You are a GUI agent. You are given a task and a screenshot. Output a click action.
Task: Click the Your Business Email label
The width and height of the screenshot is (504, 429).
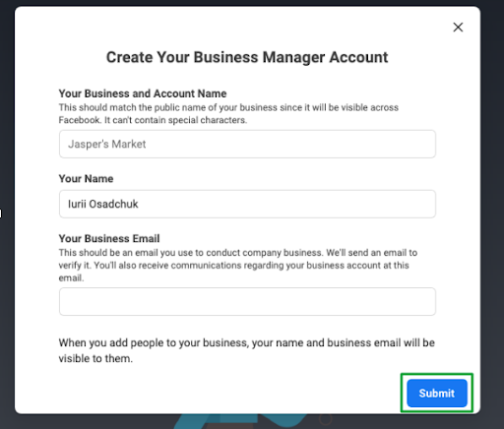point(109,238)
